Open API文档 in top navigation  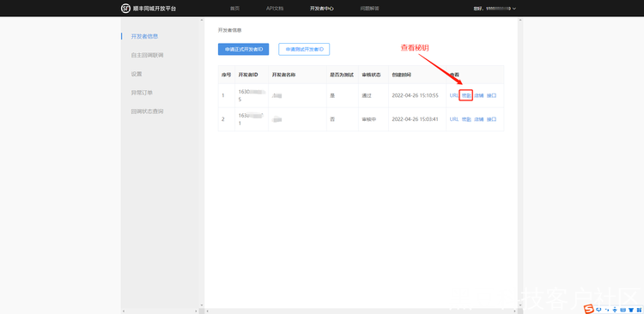275,9
